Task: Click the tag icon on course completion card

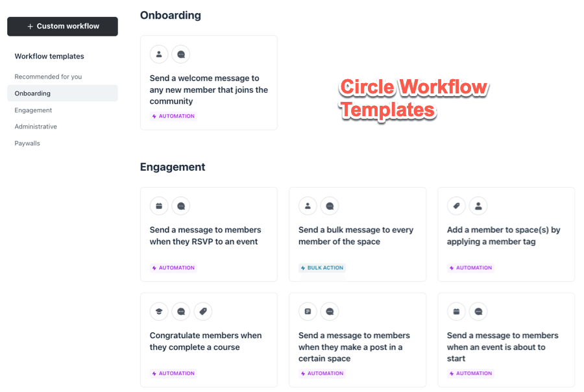Action: click(x=203, y=312)
